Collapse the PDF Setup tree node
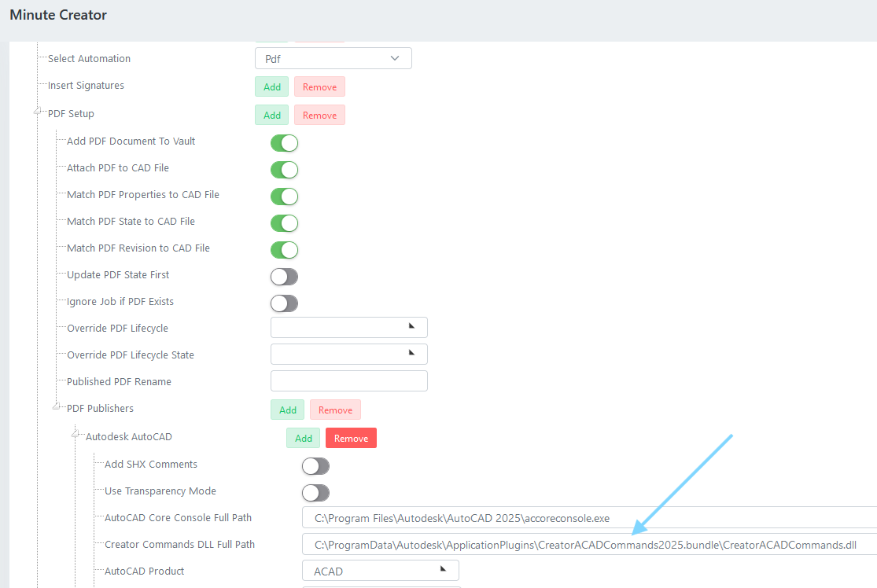Screen dimensions: 877x588 pos(38,112)
